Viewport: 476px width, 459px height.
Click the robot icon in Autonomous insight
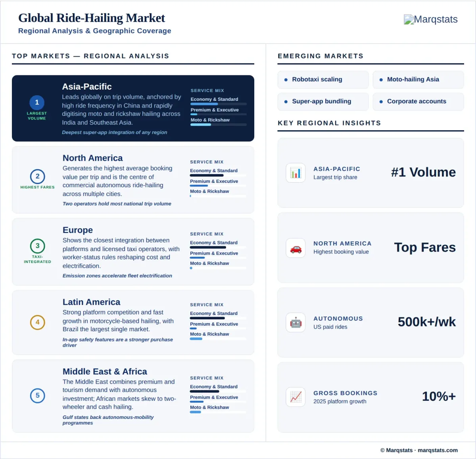tap(296, 323)
